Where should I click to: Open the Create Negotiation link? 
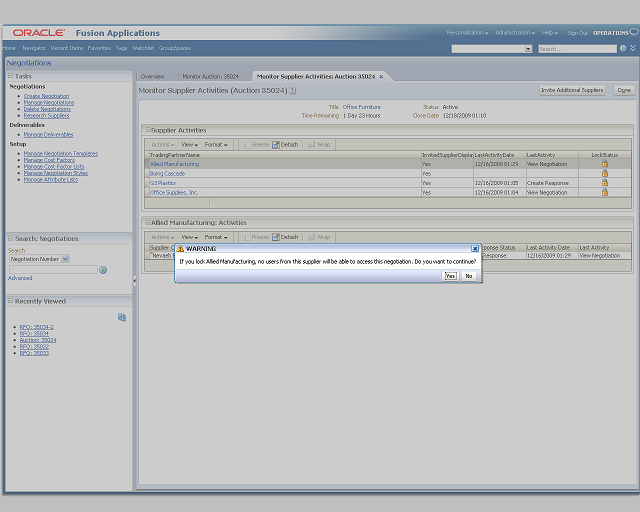pos(47,96)
